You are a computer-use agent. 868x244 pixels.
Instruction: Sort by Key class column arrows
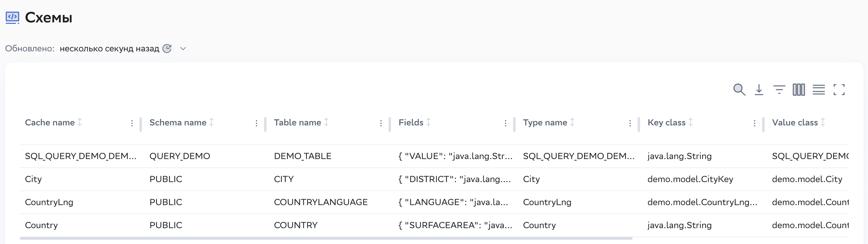(691, 122)
